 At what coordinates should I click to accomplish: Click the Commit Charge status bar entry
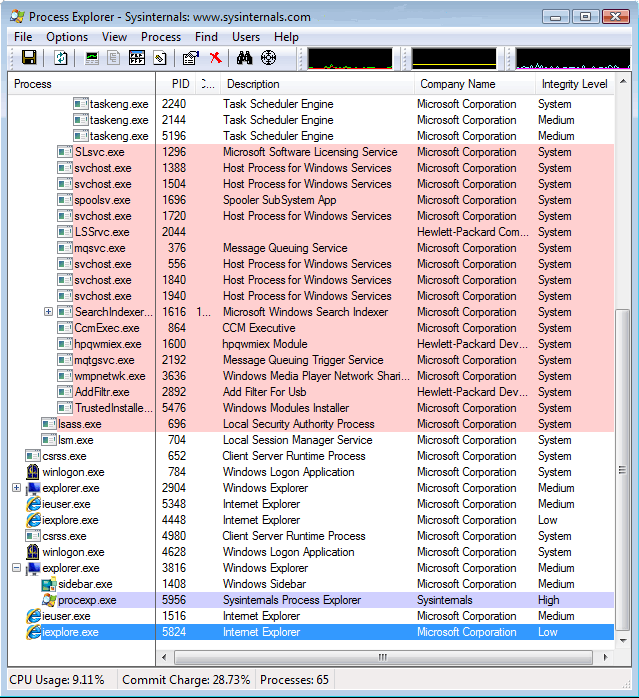coord(186,680)
